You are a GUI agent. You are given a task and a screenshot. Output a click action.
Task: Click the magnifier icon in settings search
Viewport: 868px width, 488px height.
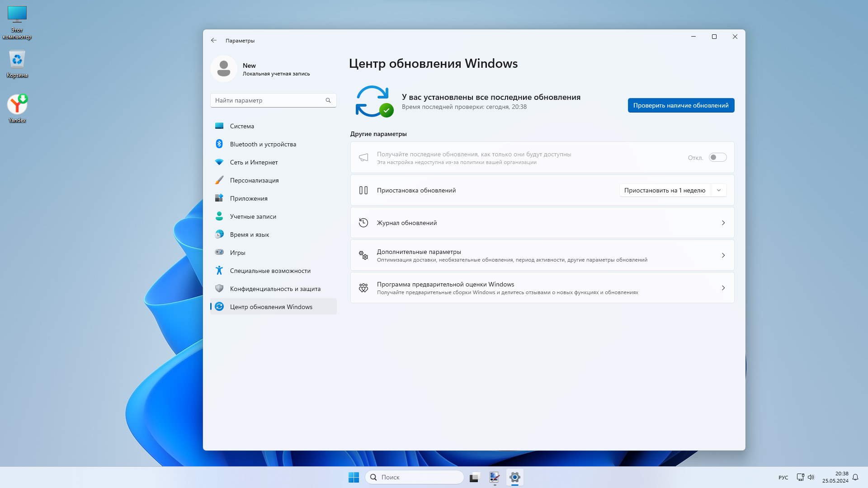click(328, 100)
